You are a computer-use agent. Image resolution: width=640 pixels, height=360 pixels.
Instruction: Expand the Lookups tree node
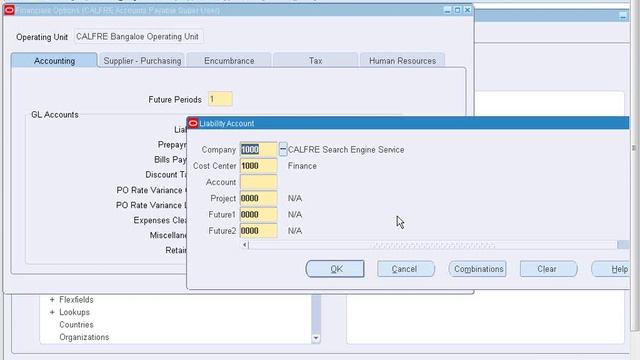[x=52, y=312]
